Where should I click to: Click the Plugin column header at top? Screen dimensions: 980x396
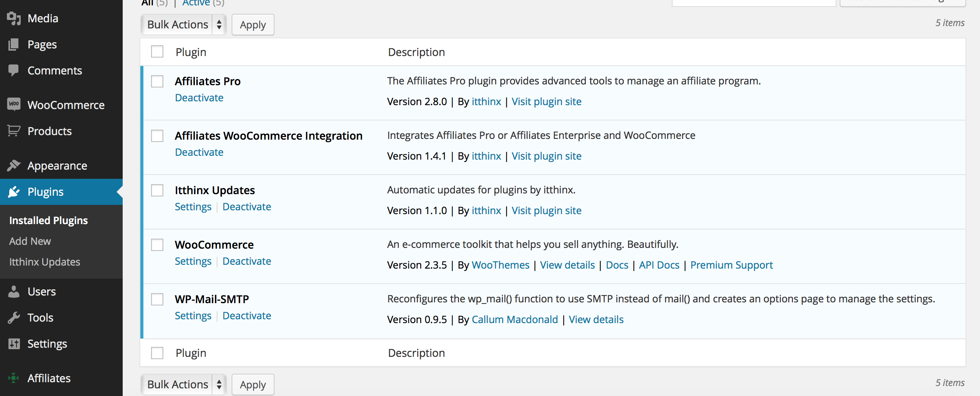[191, 52]
